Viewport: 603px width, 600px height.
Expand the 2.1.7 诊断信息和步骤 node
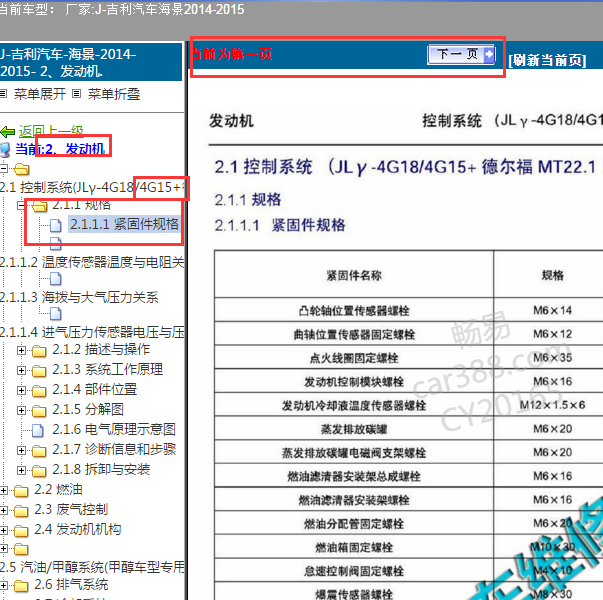pyautogui.click(x=22, y=450)
